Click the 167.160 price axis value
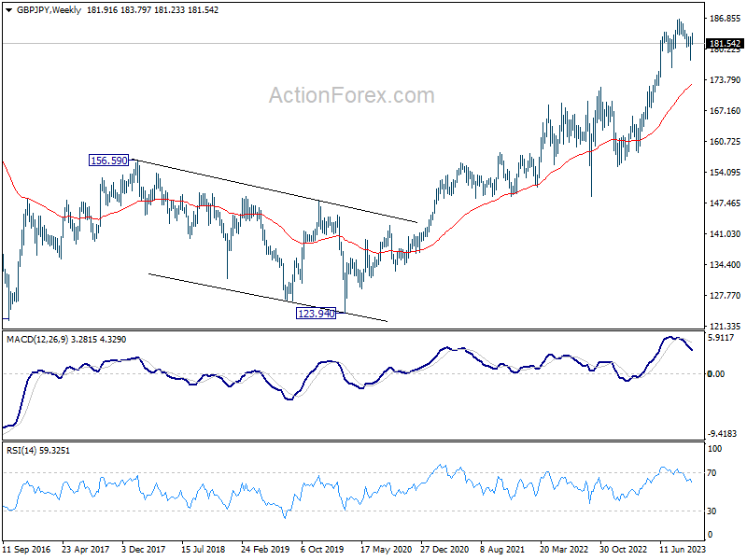 pos(725,111)
